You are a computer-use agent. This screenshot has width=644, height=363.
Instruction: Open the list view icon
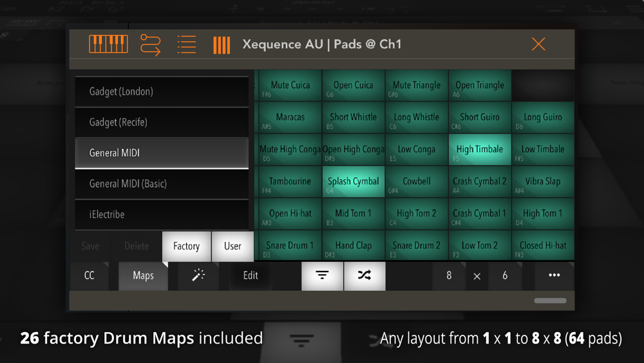click(187, 44)
